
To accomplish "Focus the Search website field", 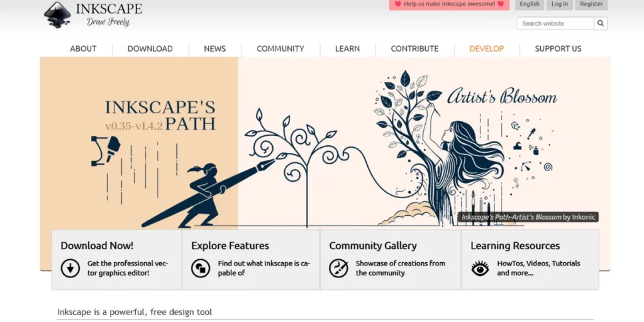I will 556,23.
